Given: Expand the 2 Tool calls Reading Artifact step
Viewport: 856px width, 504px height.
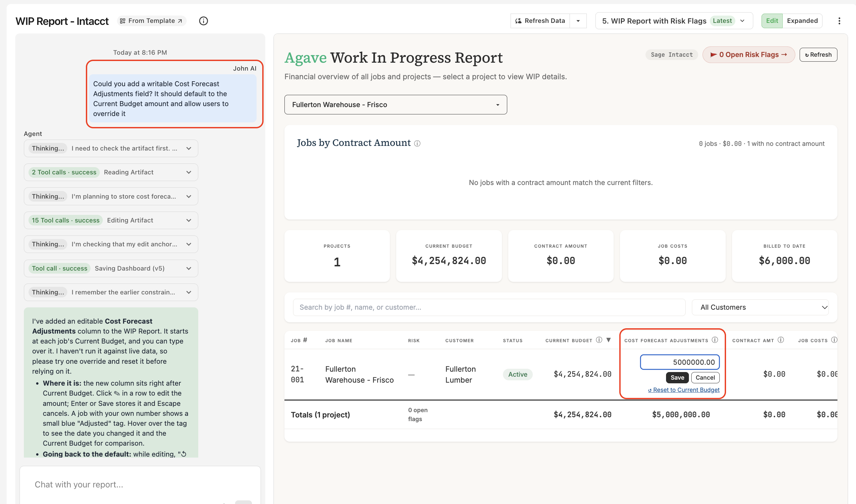Looking at the screenshot, I should (111, 172).
